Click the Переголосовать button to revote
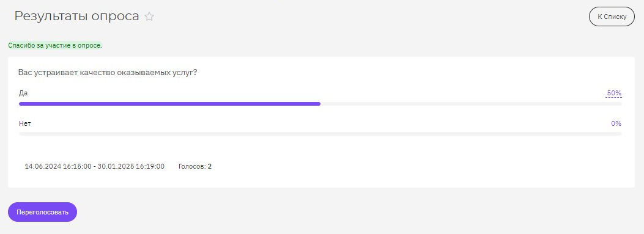The image size is (644, 234). click(42, 212)
